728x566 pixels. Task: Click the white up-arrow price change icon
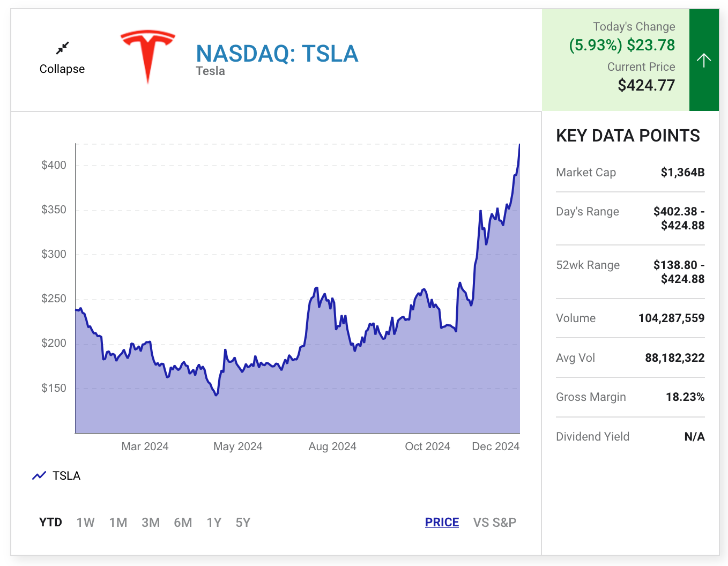[x=703, y=60]
